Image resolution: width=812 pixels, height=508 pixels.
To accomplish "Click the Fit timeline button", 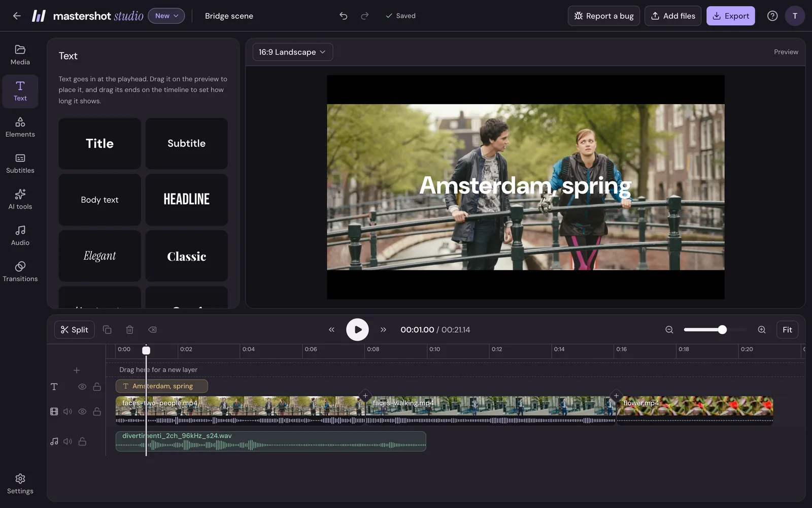I will 787,330.
